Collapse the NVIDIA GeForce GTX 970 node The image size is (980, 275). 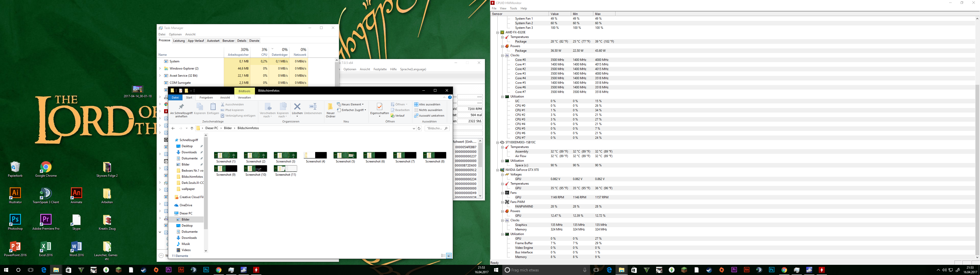[497, 170]
